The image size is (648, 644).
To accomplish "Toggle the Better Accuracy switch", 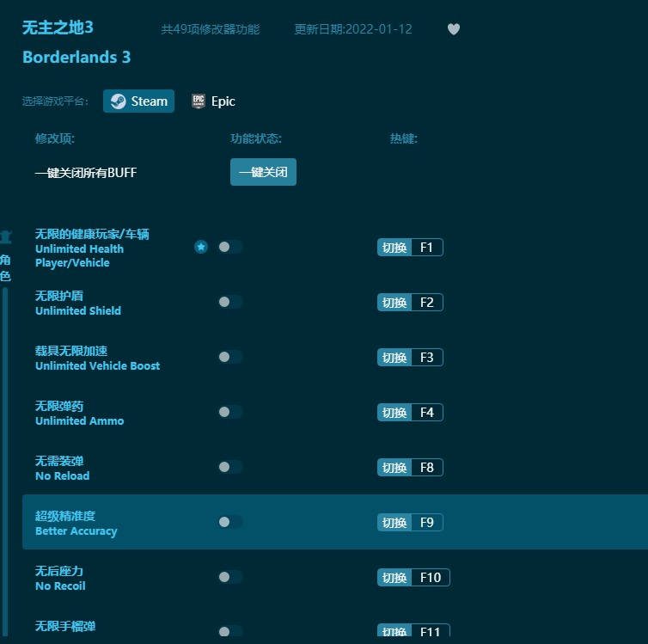I will 230,522.
